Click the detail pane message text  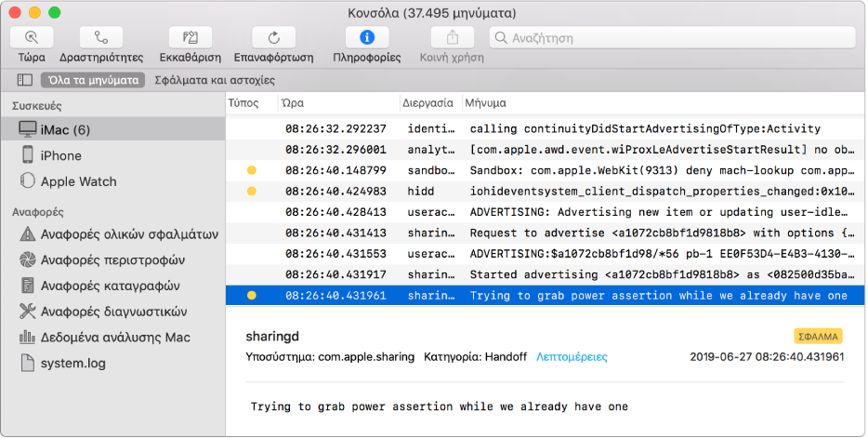coord(439,406)
